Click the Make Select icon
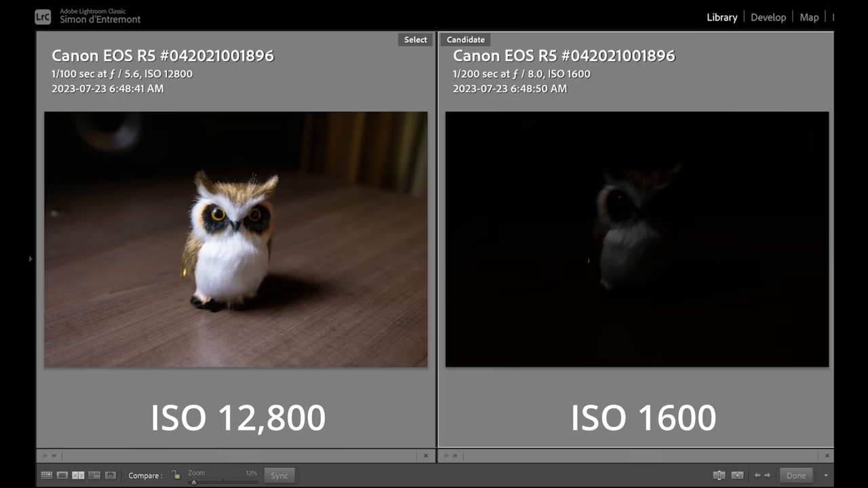The width and height of the screenshot is (868, 488). tap(737, 475)
